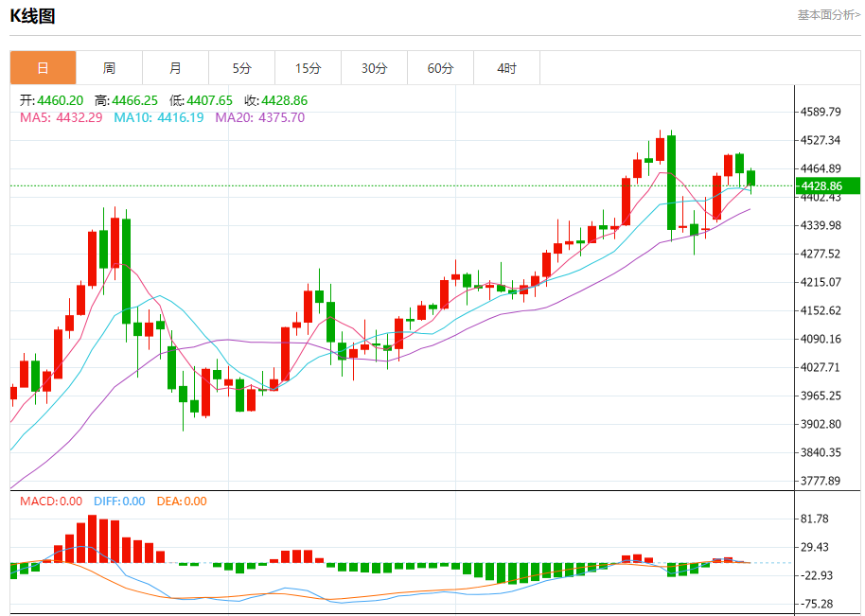Click the 4589.79 price axis label
This screenshot has width=865, height=616.
coord(821,112)
